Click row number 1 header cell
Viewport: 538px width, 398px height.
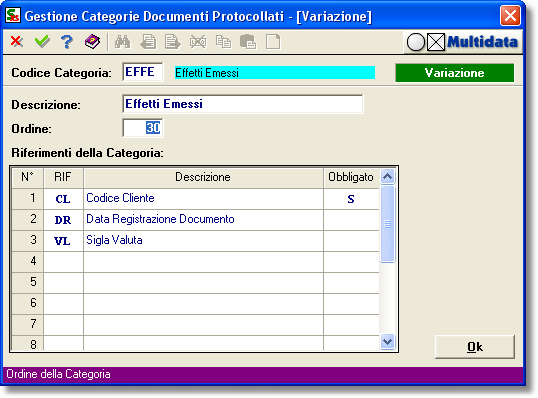click(x=27, y=199)
